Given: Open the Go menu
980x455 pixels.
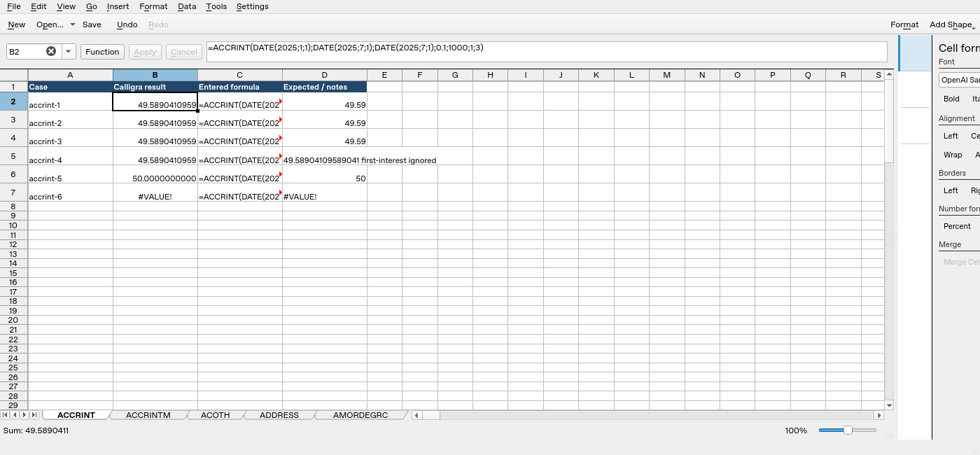Looking at the screenshot, I should pyautogui.click(x=92, y=6).
